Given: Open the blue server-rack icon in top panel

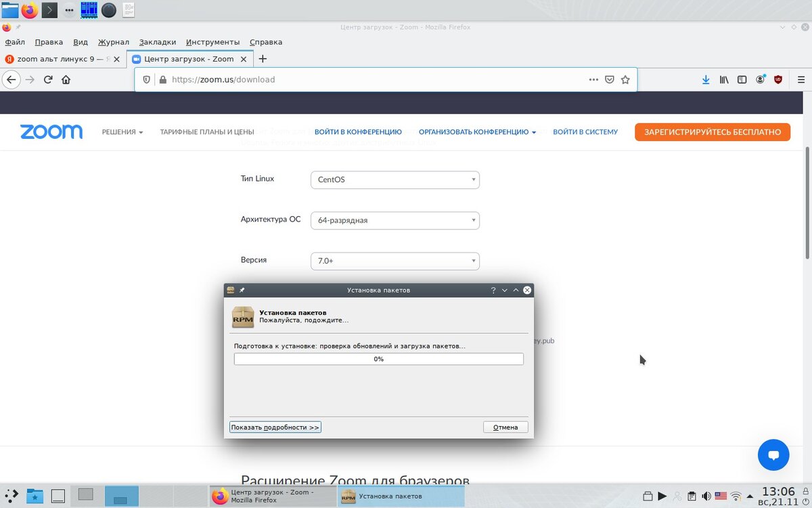Looking at the screenshot, I should point(89,9).
